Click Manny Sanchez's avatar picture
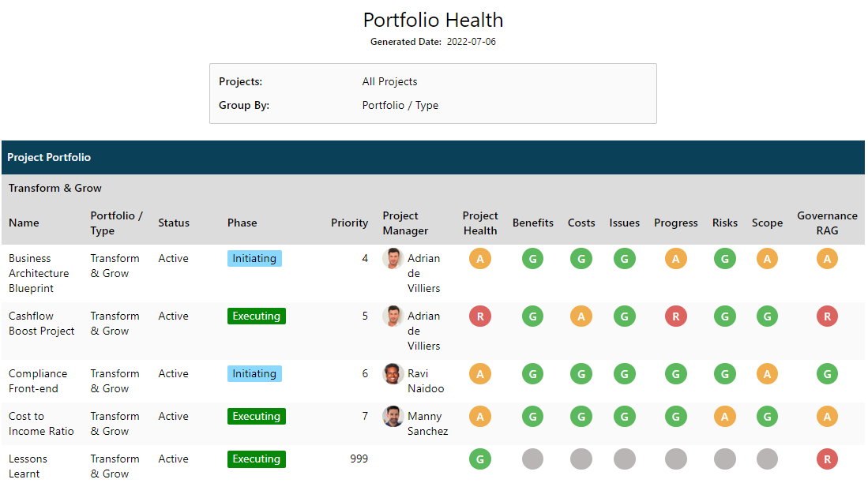This screenshot has height=483, width=868. pyautogui.click(x=393, y=416)
